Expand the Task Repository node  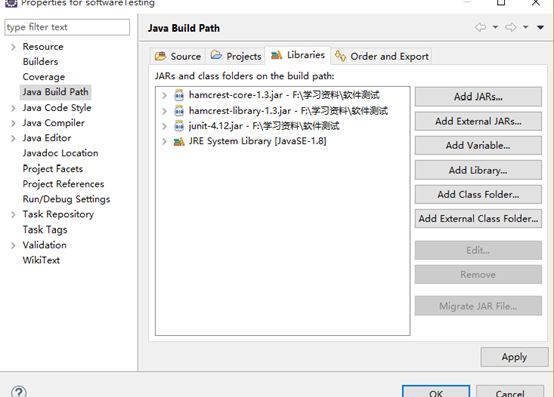13,215
